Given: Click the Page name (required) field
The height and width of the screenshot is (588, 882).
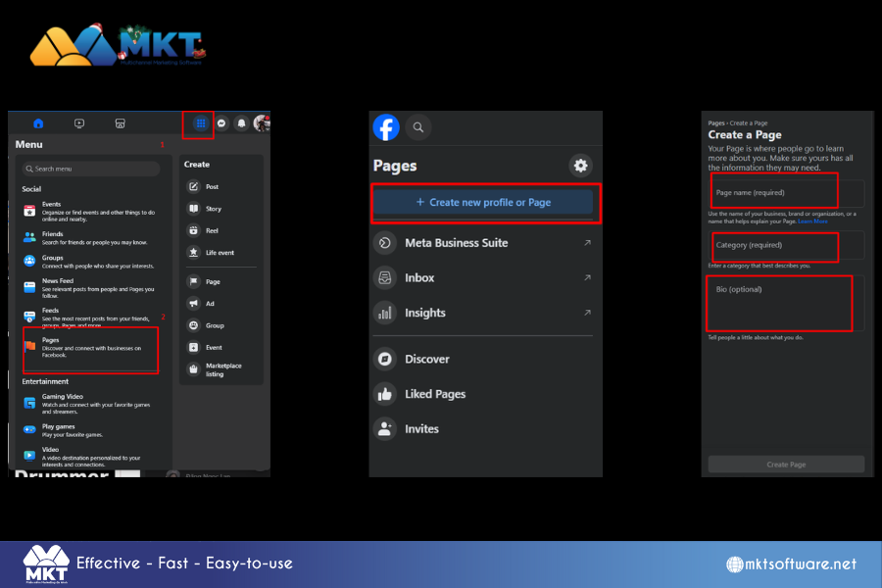Looking at the screenshot, I should click(x=786, y=193).
